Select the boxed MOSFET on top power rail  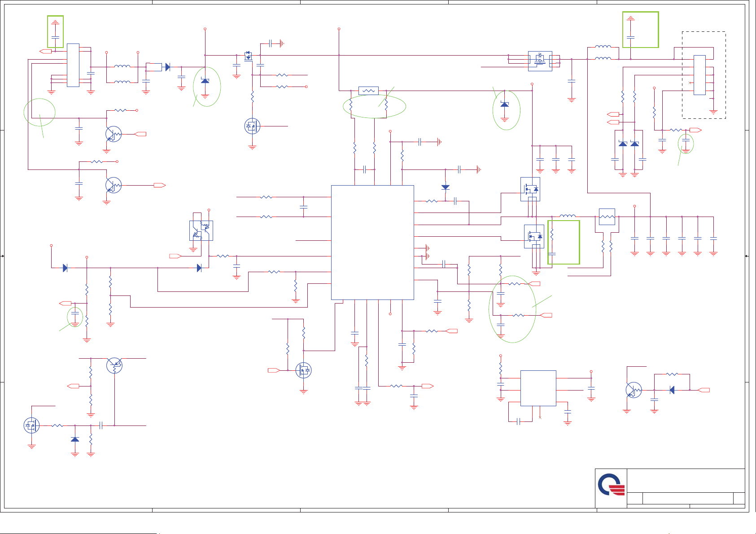point(540,61)
